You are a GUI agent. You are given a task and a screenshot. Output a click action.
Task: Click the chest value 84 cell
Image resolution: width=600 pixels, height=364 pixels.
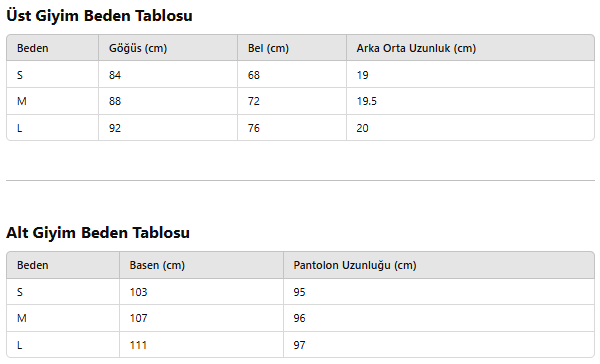point(168,75)
